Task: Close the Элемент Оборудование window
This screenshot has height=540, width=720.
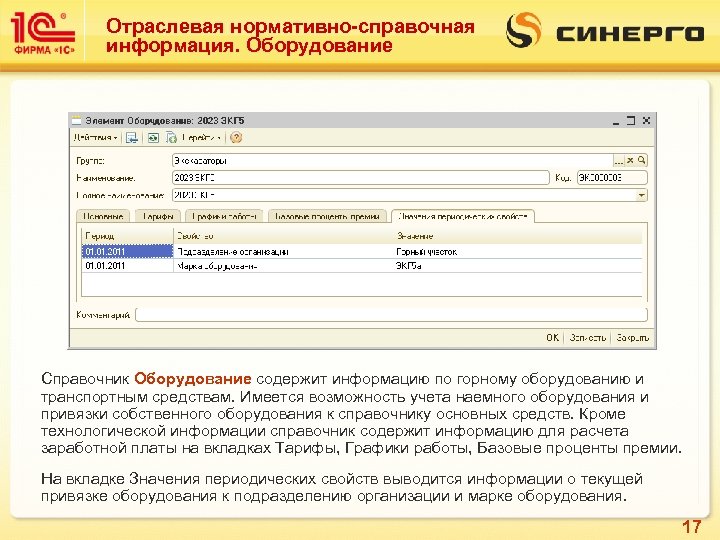Action: [x=646, y=121]
